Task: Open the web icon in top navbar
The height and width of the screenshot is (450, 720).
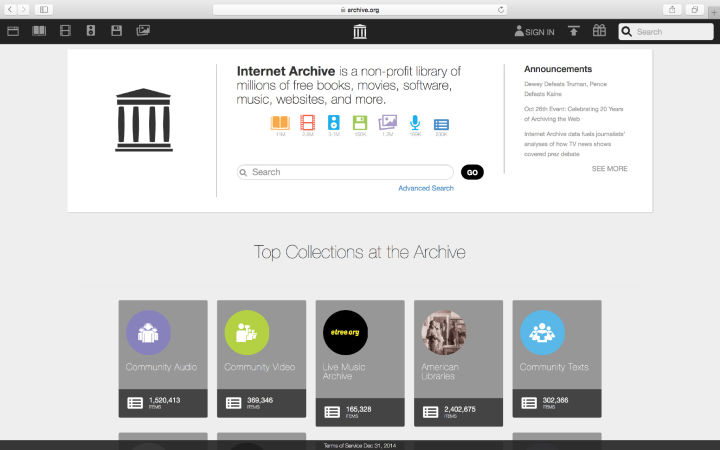Action: pyautogui.click(x=13, y=31)
